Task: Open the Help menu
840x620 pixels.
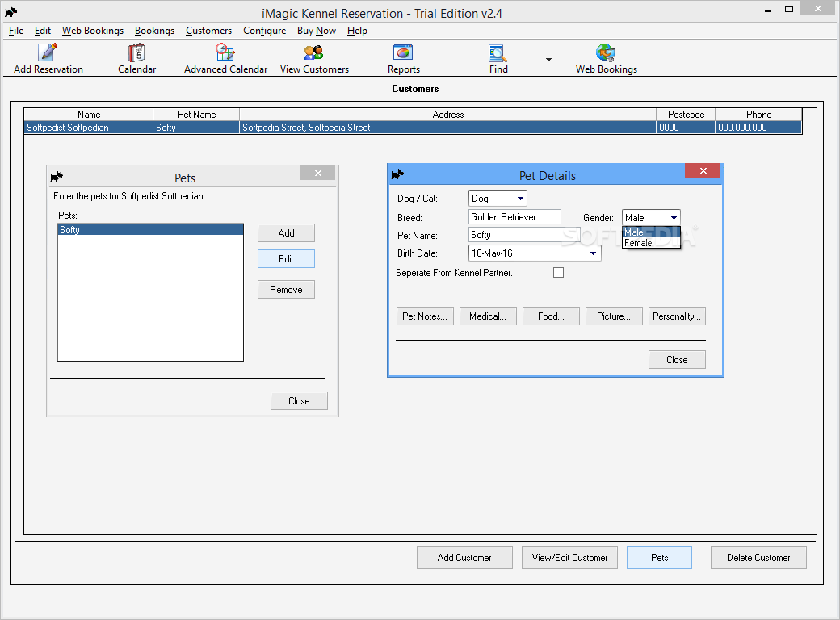Action: click(357, 31)
